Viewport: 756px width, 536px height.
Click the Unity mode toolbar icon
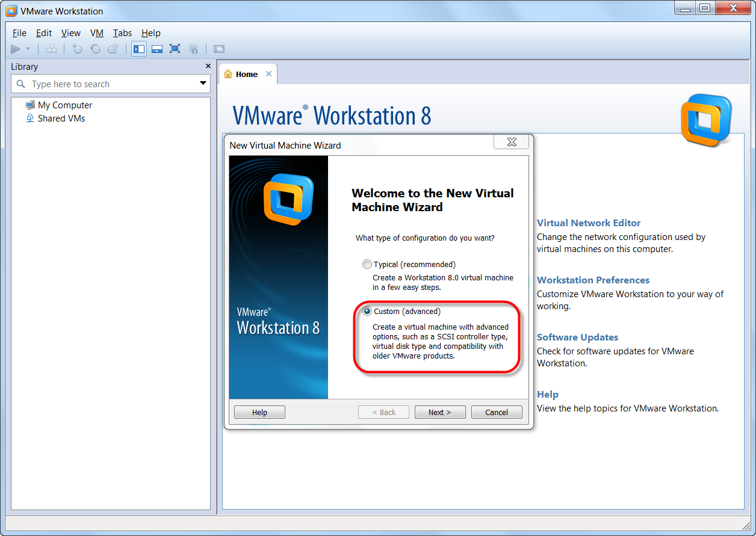[x=193, y=49]
